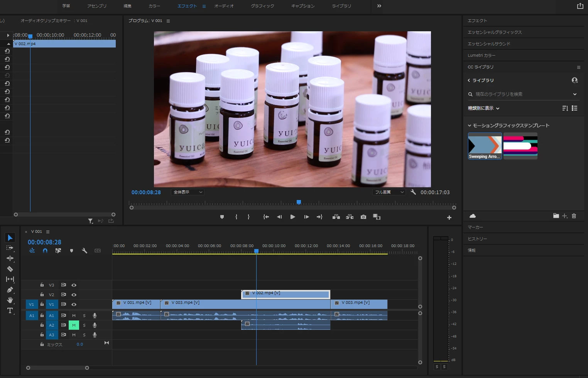Step back one frame
The width and height of the screenshot is (588, 378).
click(279, 217)
